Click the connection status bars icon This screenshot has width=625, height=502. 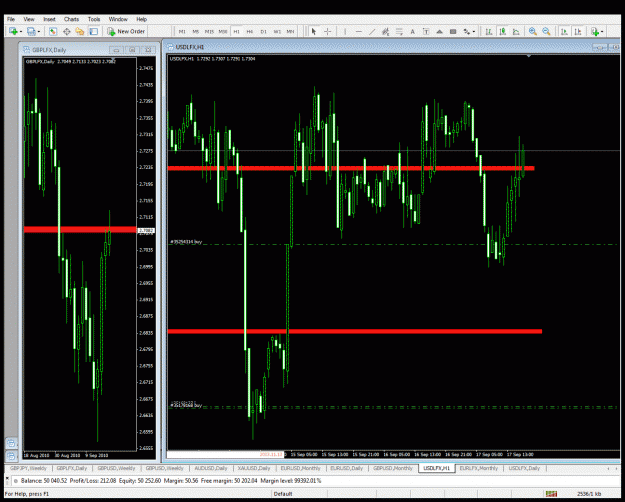(552, 494)
